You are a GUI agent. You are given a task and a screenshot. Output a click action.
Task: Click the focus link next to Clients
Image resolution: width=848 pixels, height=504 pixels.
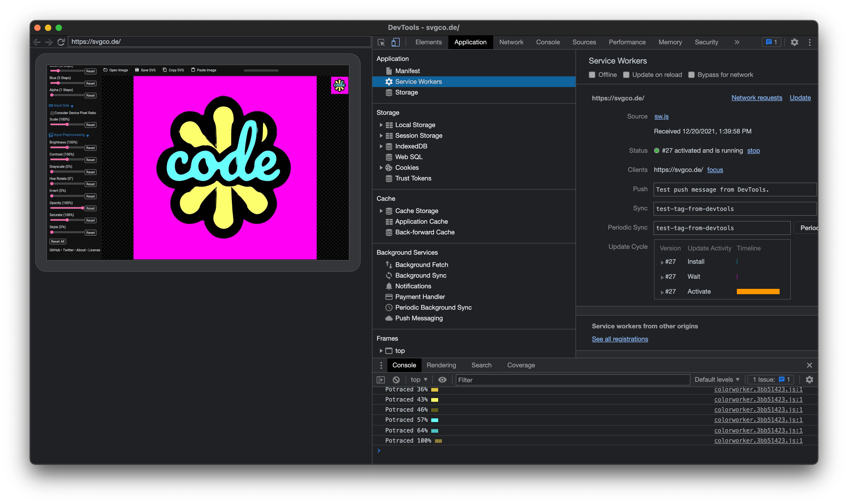pyautogui.click(x=715, y=169)
